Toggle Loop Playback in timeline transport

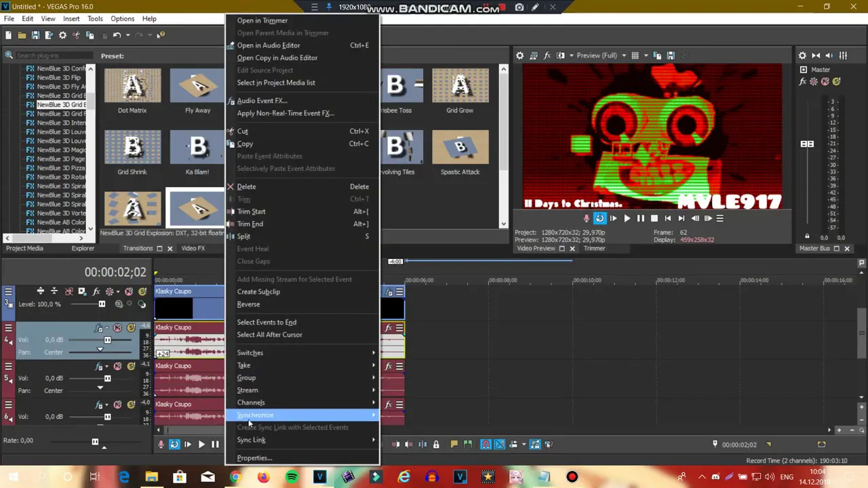click(x=174, y=445)
